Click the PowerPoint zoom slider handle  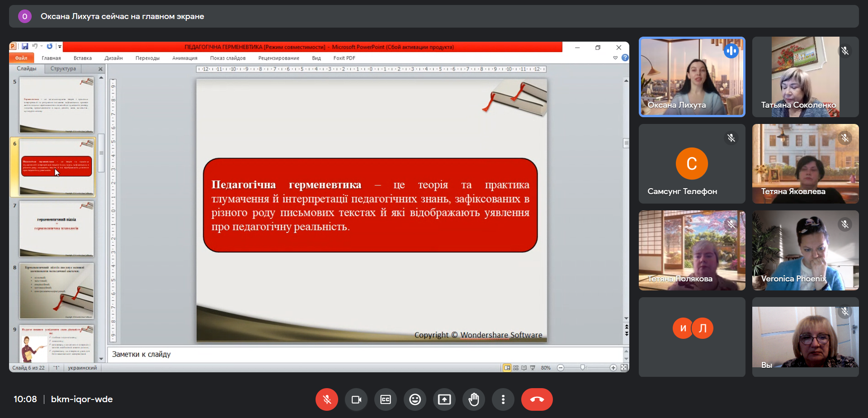[x=583, y=368]
